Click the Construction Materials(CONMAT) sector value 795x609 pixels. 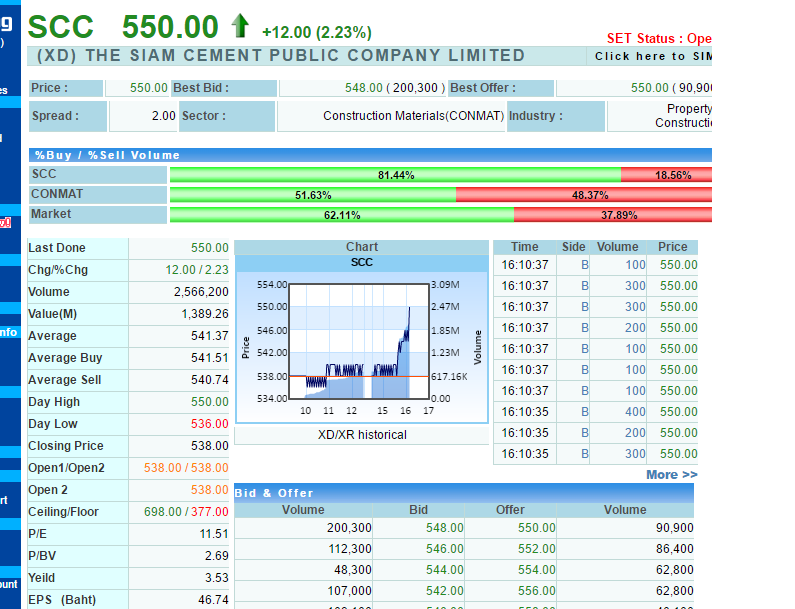(414, 116)
